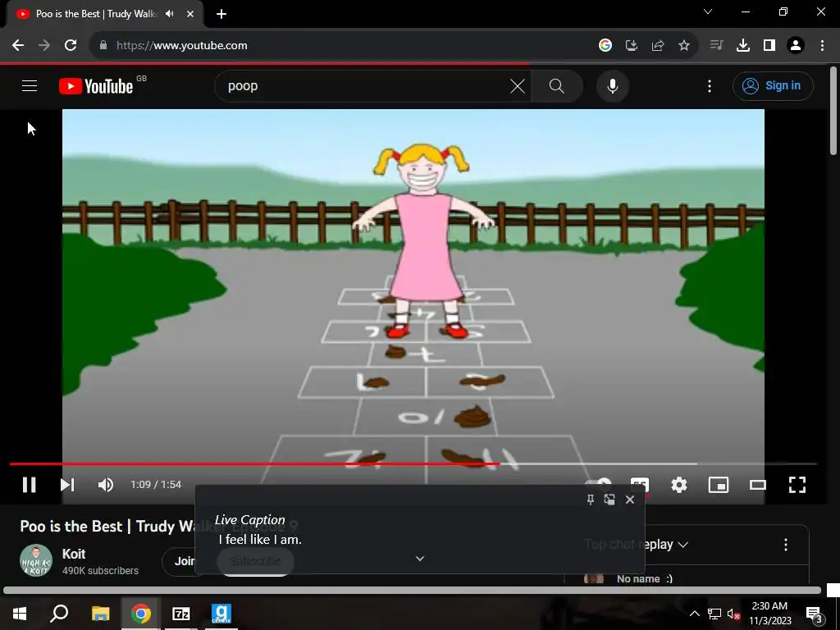Image resolution: width=840 pixels, height=630 pixels.
Task: Open YouTube settings three-dot menu
Action: click(710, 85)
